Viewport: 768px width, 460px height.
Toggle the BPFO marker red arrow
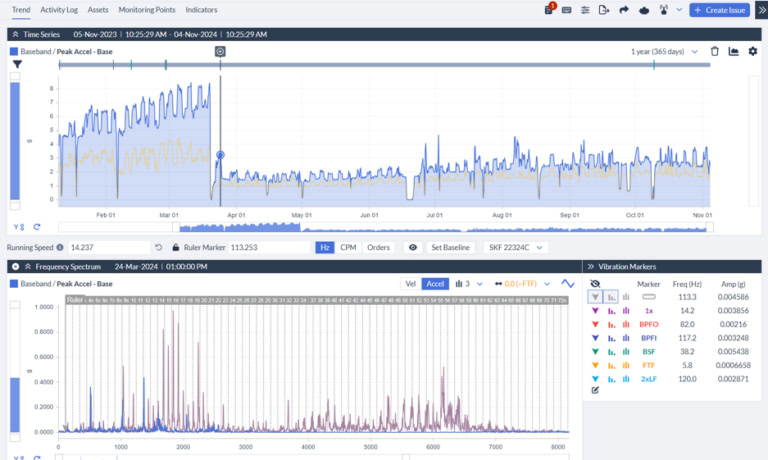coord(595,324)
